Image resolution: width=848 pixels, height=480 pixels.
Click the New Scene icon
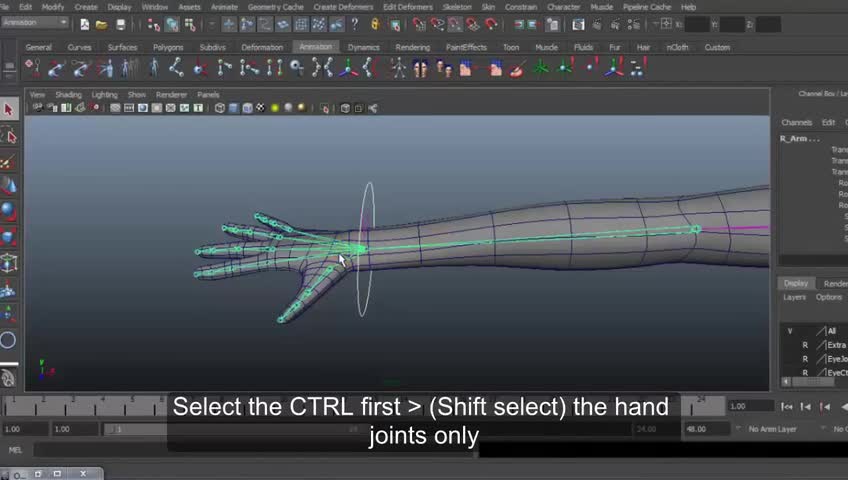click(x=84, y=24)
